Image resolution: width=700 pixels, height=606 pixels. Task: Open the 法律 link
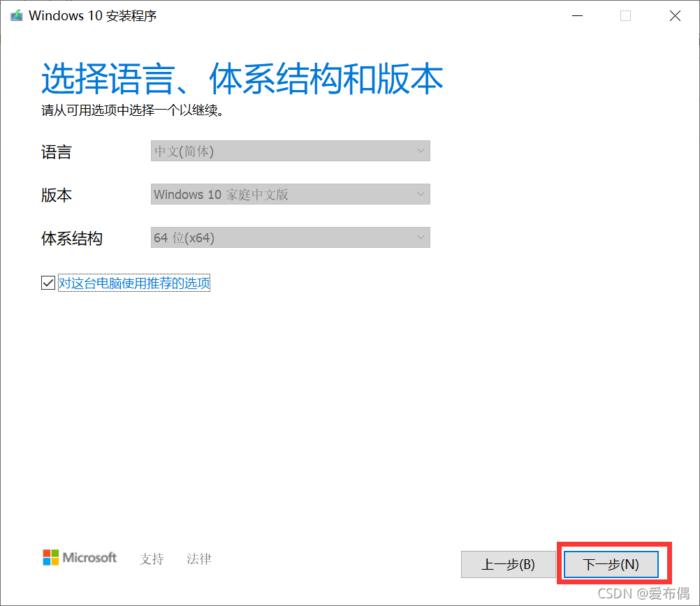click(198, 559)
